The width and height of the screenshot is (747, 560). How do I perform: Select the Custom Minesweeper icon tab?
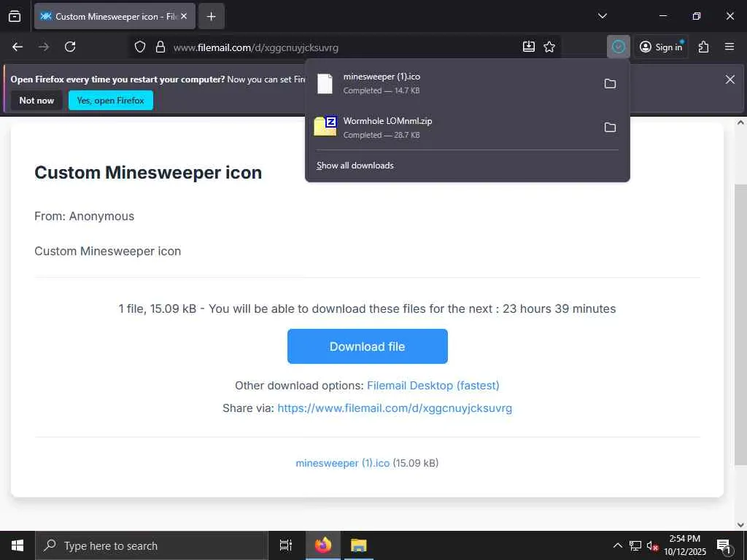115,16
